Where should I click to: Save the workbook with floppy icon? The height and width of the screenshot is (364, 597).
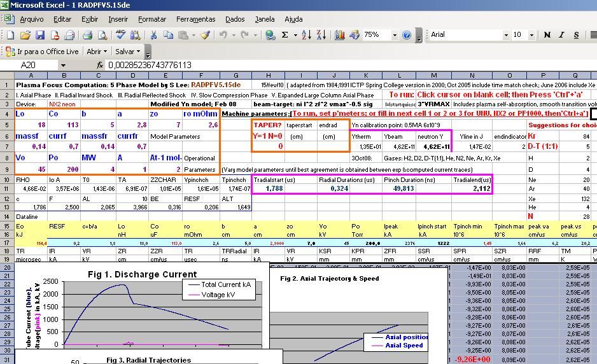40,35
